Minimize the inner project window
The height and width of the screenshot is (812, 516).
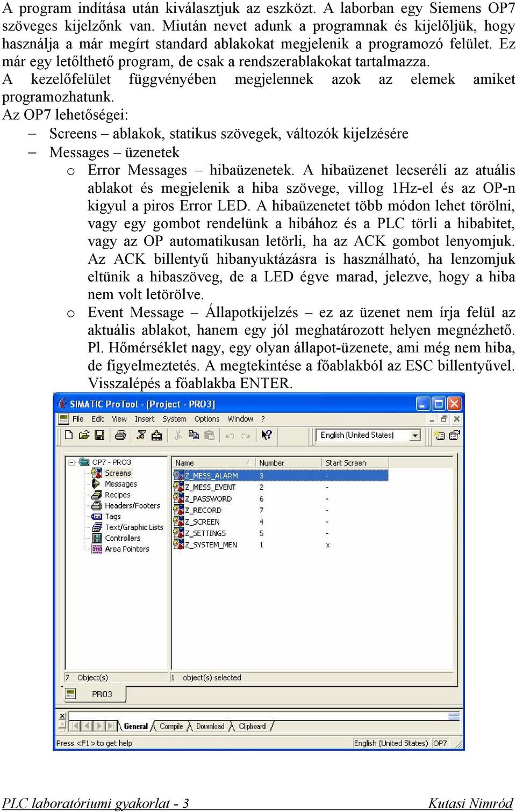(432, 419)
